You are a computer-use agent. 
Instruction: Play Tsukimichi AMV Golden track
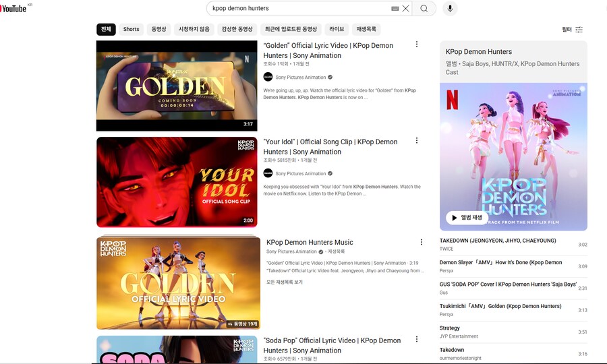[513, 310]
